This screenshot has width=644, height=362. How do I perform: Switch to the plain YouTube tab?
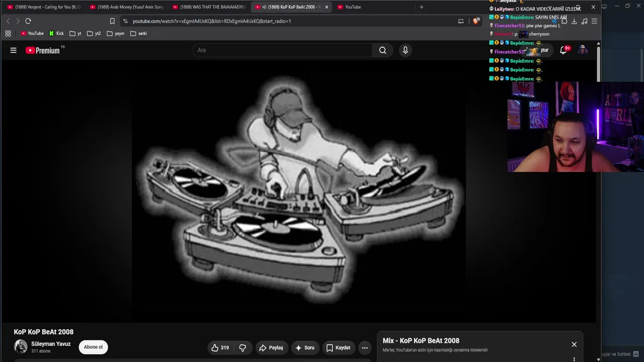tap(373, 7)
